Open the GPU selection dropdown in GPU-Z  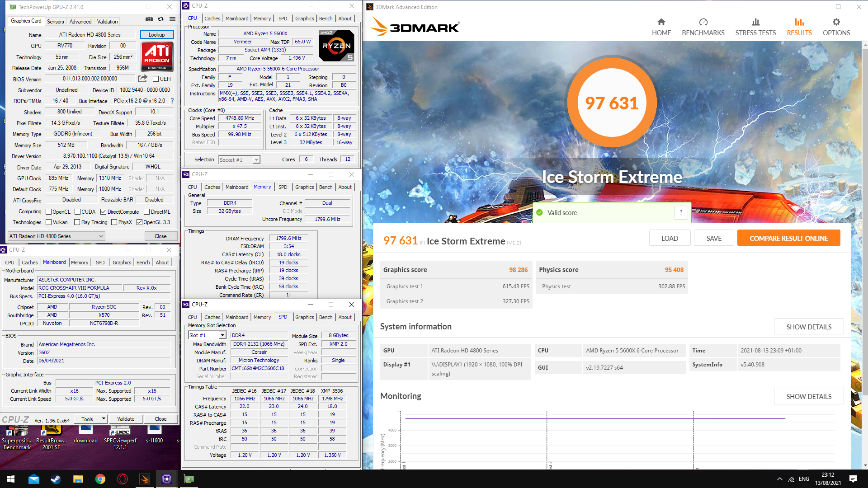[57, 236]
